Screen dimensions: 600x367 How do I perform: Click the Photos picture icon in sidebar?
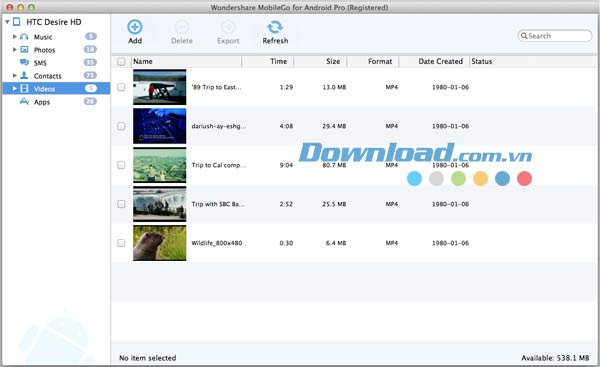click(24, 49)
